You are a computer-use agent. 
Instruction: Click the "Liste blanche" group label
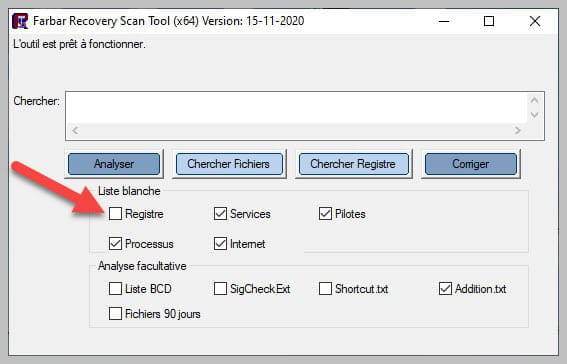[129, 191]
